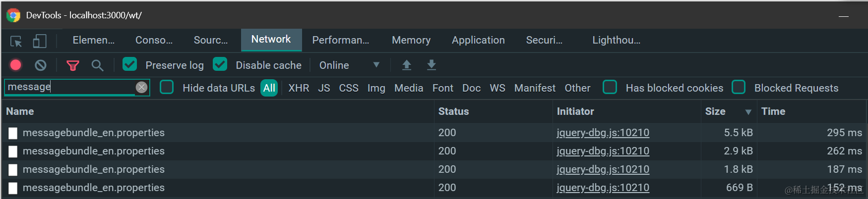Screen dimensions: 868x199
Task: Clear the filter text with the X button
Action: point(142,87)
